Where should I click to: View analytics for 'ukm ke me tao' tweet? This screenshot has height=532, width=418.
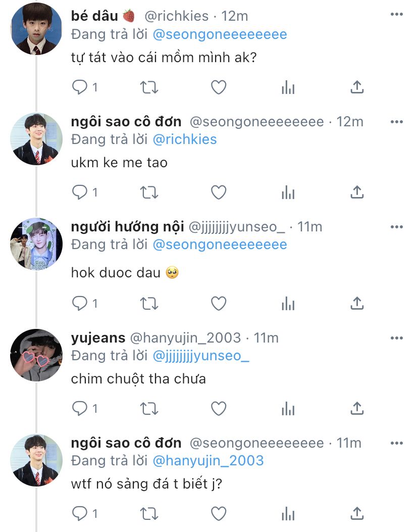(x=288, y=192)
